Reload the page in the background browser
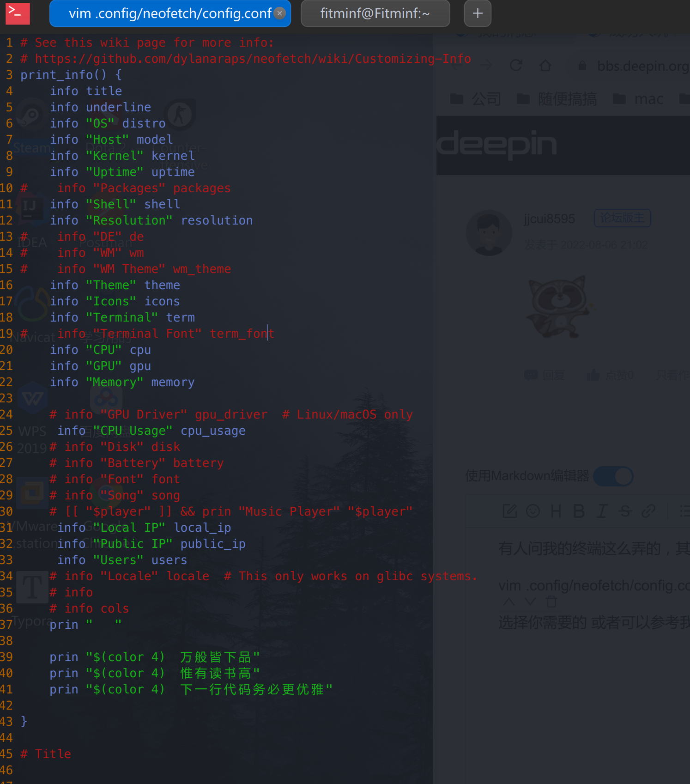Screen dimensions: 690x784 tap(516, 66)
